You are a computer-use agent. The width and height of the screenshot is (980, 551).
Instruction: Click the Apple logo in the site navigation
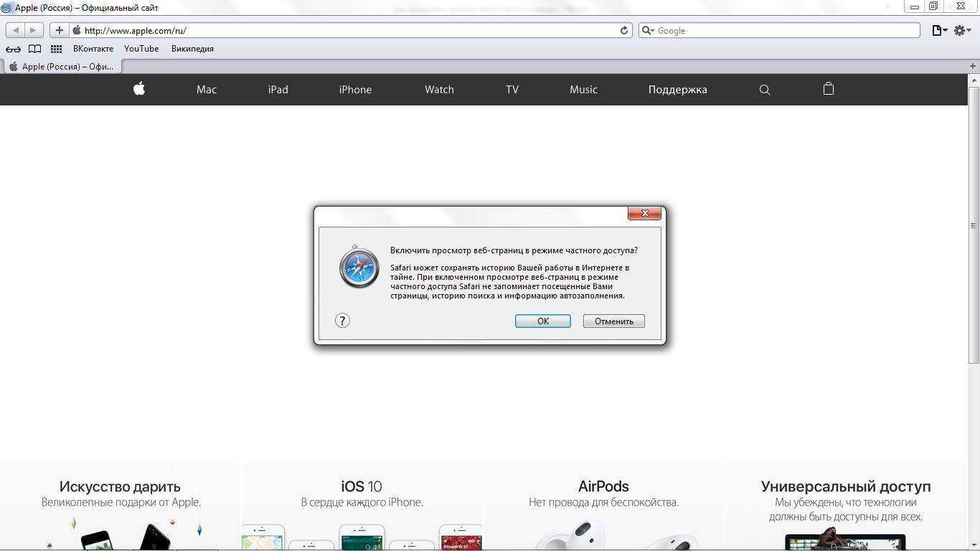tap(139, 89)
